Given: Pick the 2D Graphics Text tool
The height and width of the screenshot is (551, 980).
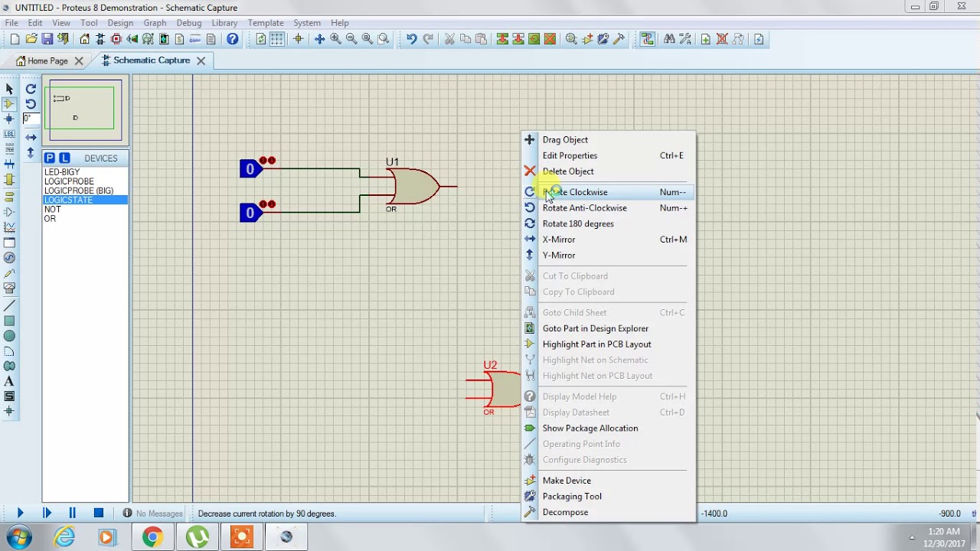Looking at the screenshot, I should click(9, 381).
